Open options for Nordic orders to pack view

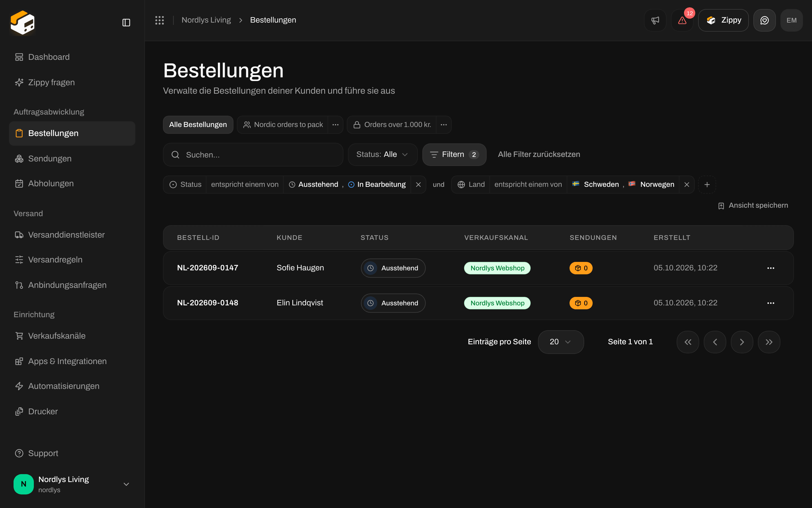pos(335,125)
